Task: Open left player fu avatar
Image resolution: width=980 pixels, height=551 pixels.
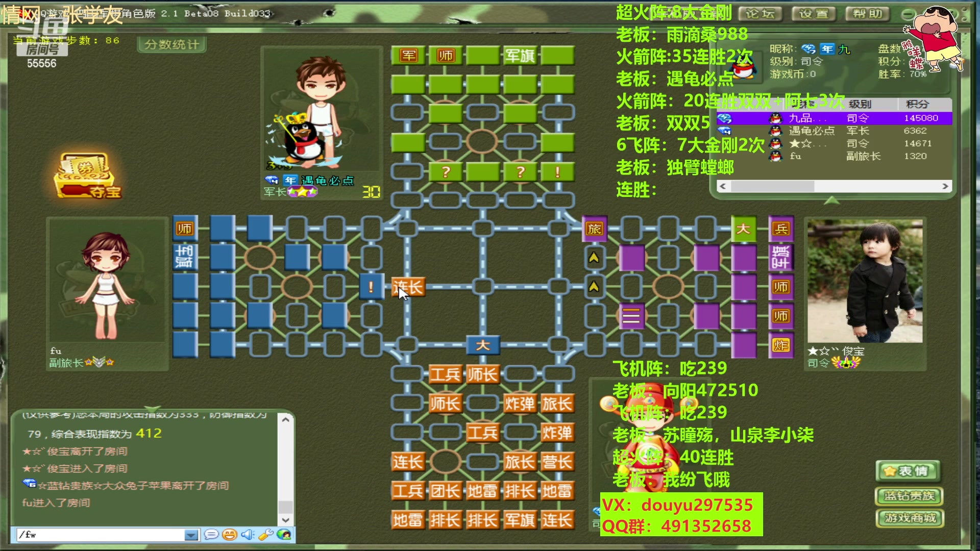Action: [x=107, y=282]
